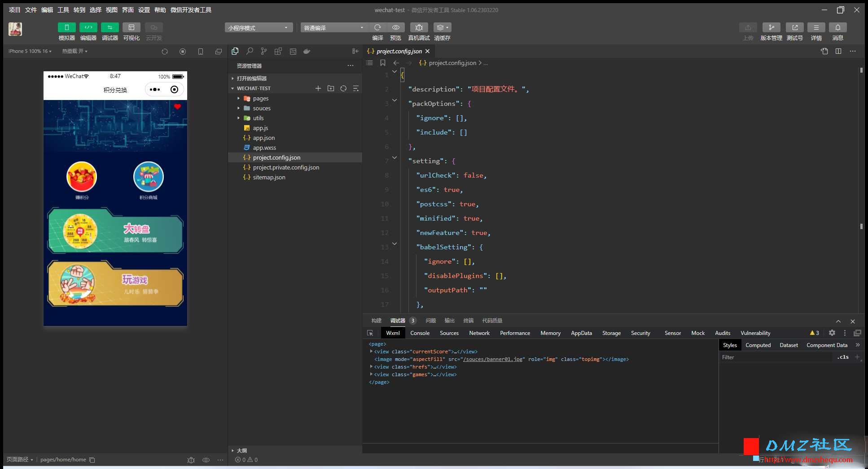Create a new file in WECHAT-TEST
This screenshot has width=868, height=469.
(x=318, y=88)
